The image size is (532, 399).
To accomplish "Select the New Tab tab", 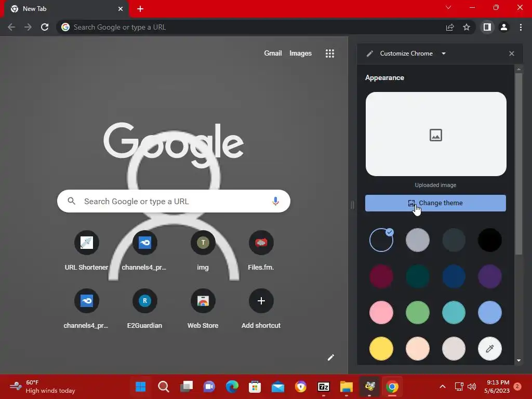I will click(x=66, y=9).
